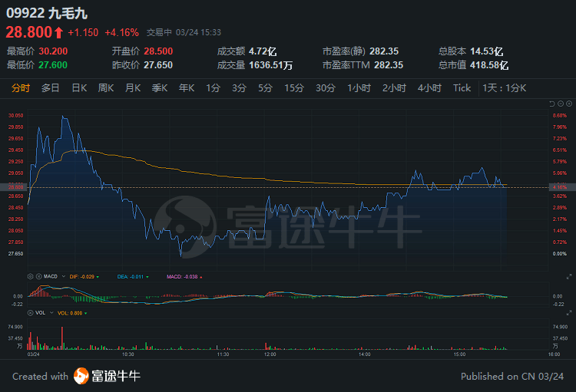
Task: Click the 成交量 value 1636.51万
Action: coord(271,65)
